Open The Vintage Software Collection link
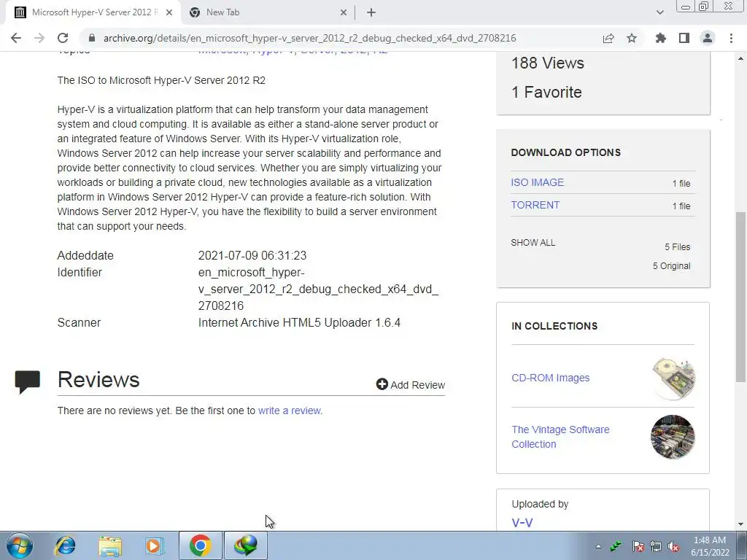Screen dimensions: 747x560 561,437
